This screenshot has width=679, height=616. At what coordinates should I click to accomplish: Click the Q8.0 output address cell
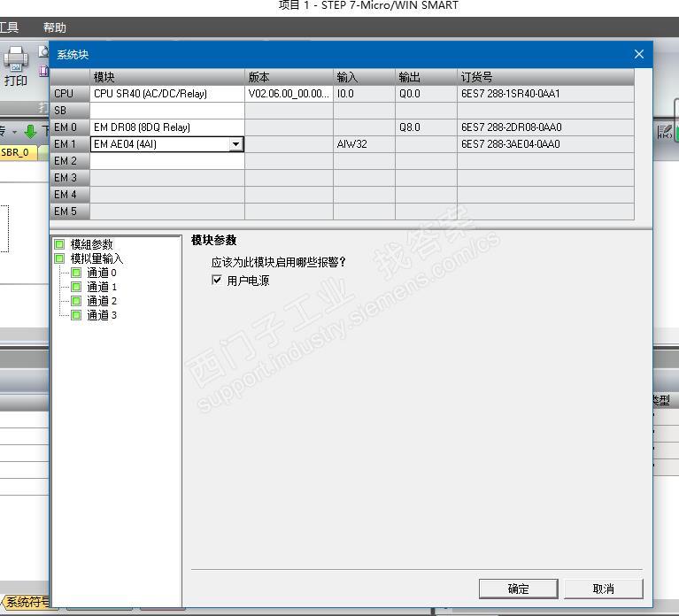pyautogui.click(x=426, y=127)
